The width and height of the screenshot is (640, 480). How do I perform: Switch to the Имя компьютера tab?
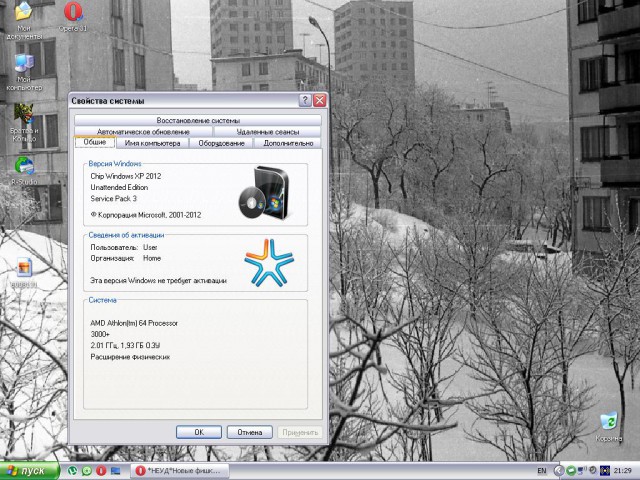click(152, 143)
